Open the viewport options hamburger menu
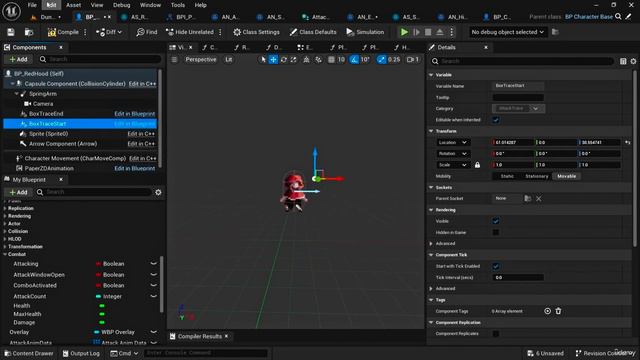This screenshot has width=640, height=360. pos(174,60)
